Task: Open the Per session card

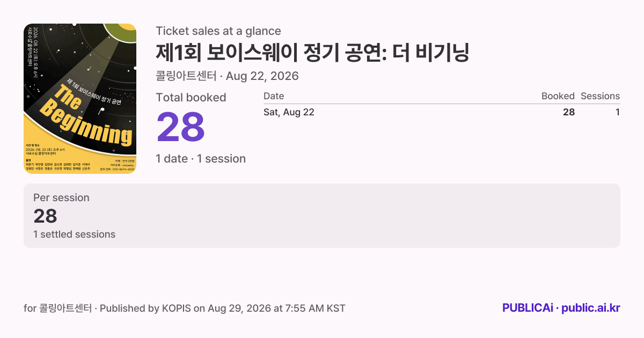Action: point(322,216)
